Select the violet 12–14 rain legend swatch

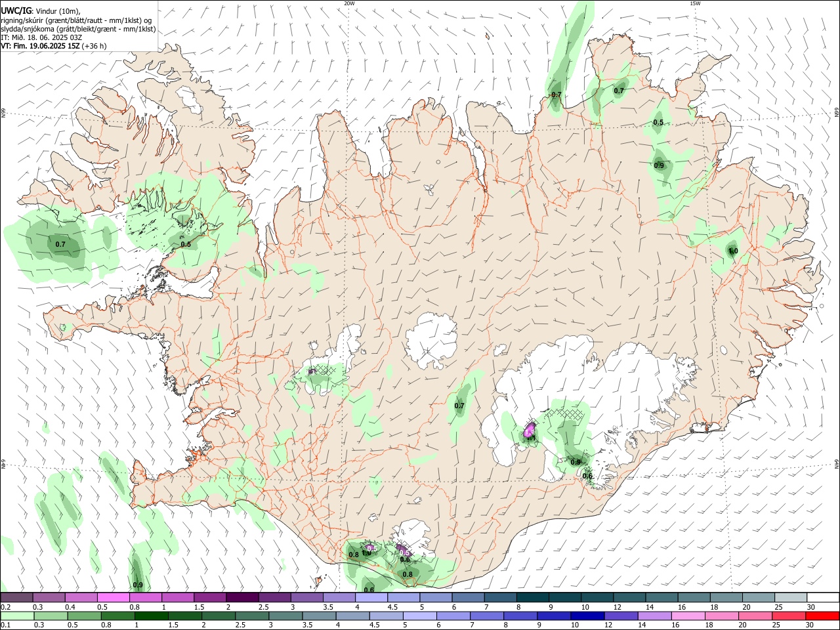(x=621, y=616)
